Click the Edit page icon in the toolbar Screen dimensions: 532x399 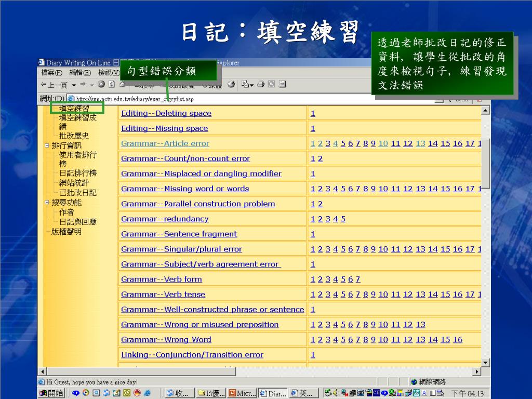point(282,84)
